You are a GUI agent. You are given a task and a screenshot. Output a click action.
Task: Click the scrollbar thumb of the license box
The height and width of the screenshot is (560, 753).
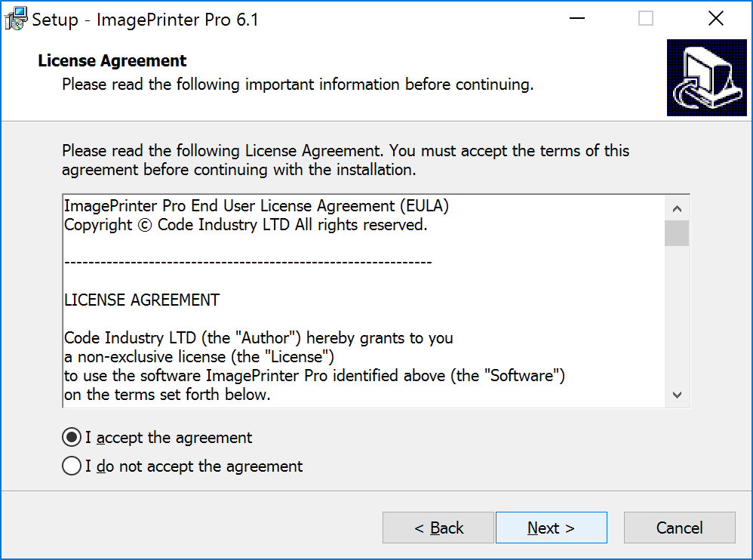coord(677,233)
